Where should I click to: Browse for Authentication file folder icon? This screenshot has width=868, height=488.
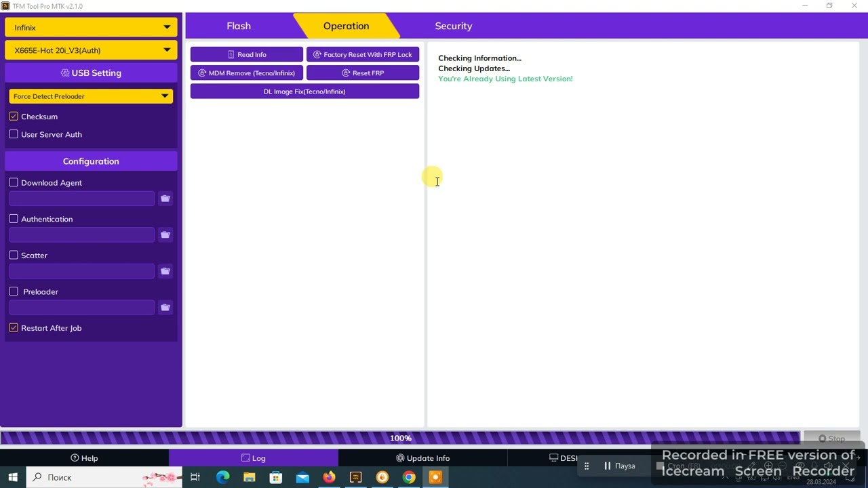165,235
